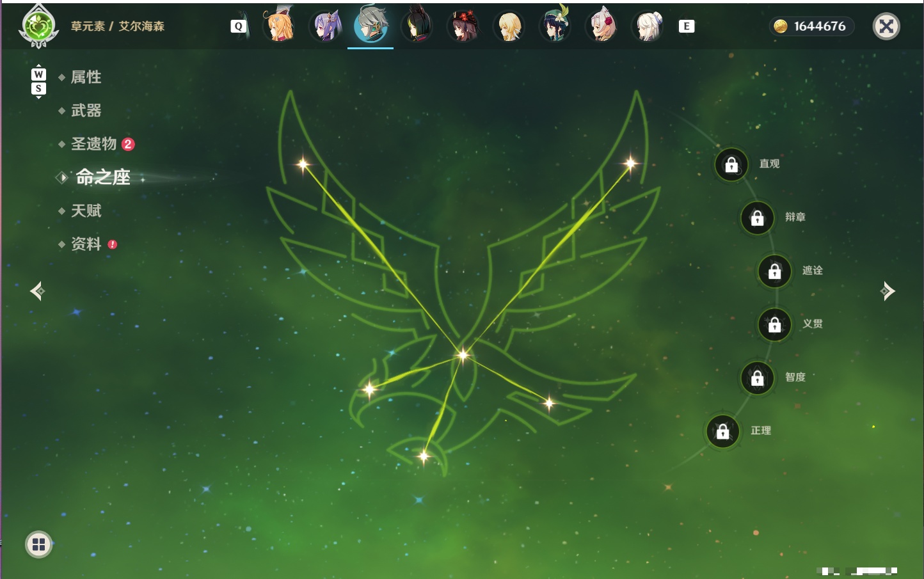
Task: Go to next character with right arrow
Action: coord(888,291)
